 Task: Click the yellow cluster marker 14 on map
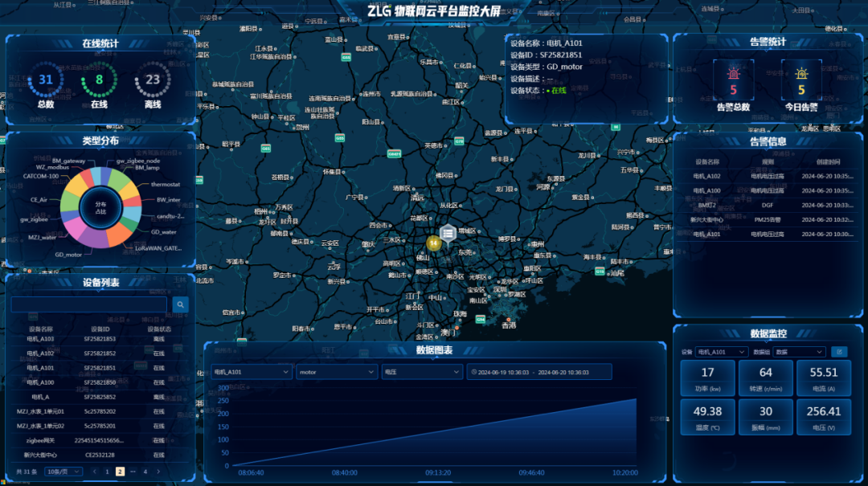pos(433,243)
